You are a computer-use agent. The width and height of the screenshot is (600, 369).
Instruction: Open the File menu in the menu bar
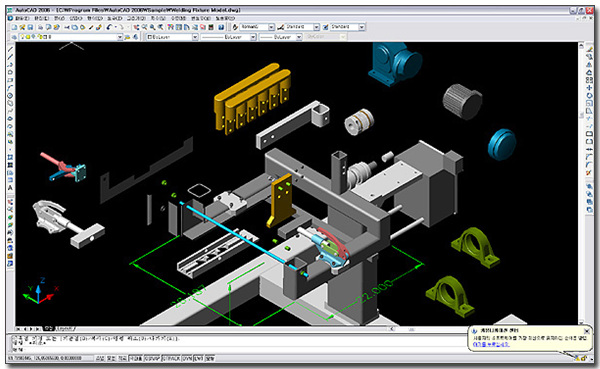point(21,18)
